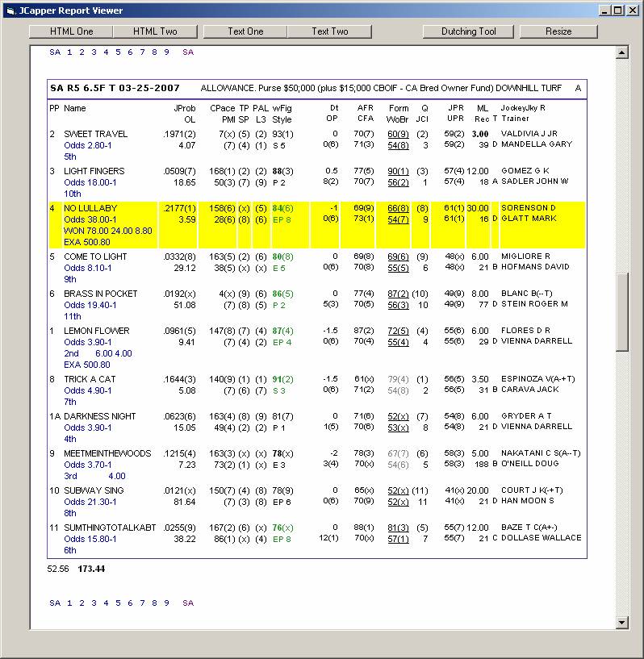Image resolution: width=644 pixels, height=659 pixels.
Task: Go to race 5 in bottom navigation
Action: click(x=118, y=603)
